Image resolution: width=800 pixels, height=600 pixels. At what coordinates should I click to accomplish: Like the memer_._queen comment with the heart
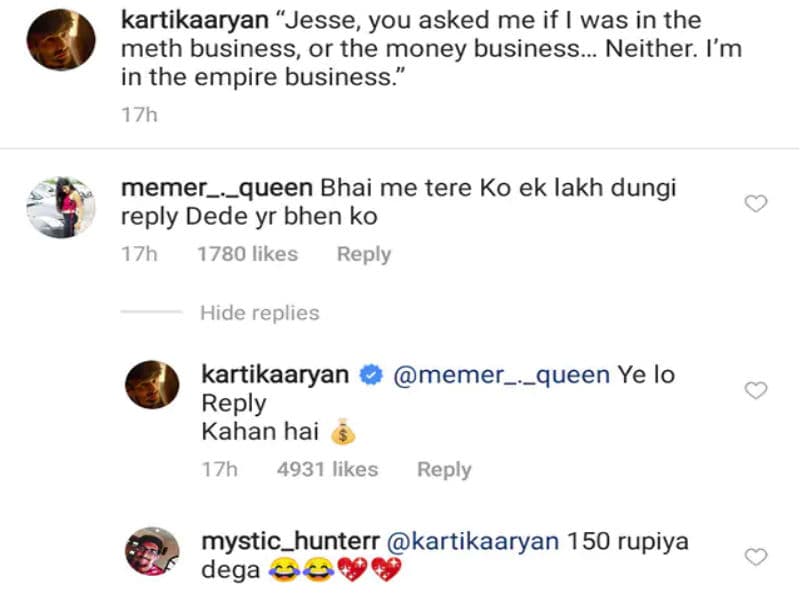pyautogui.click(x=757, y=204)
